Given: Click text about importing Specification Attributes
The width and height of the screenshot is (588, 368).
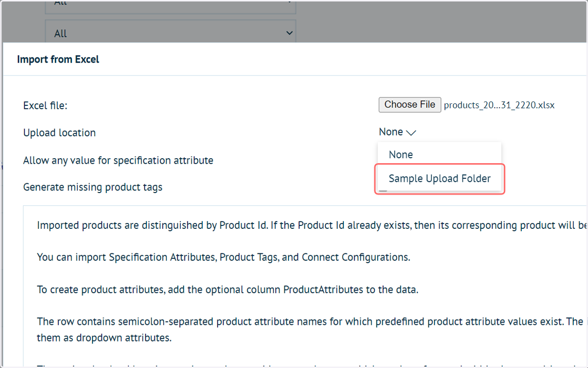Looking at the screenshot, I should [x=223, y=257].
